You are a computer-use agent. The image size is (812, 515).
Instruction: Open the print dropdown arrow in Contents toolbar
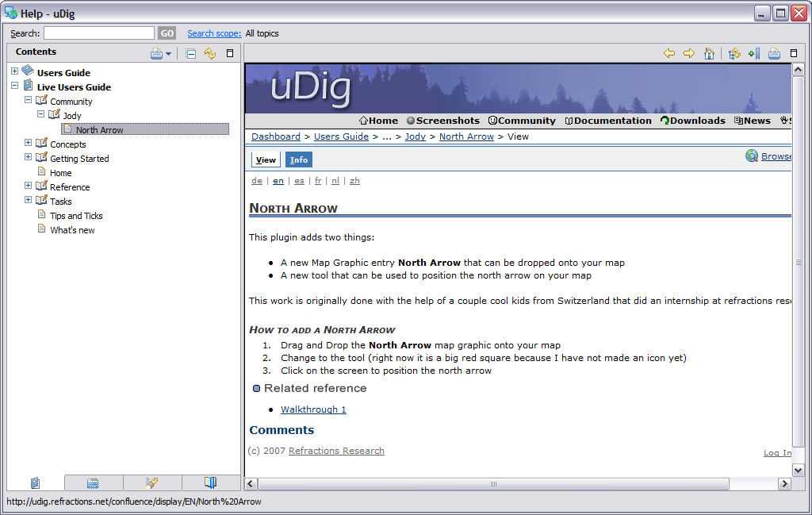168,54
